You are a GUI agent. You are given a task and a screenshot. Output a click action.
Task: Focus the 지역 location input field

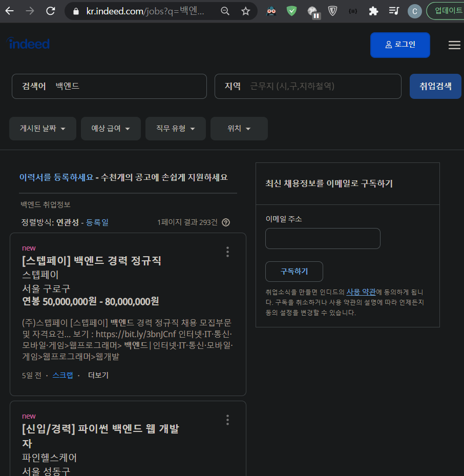(308, 86)
